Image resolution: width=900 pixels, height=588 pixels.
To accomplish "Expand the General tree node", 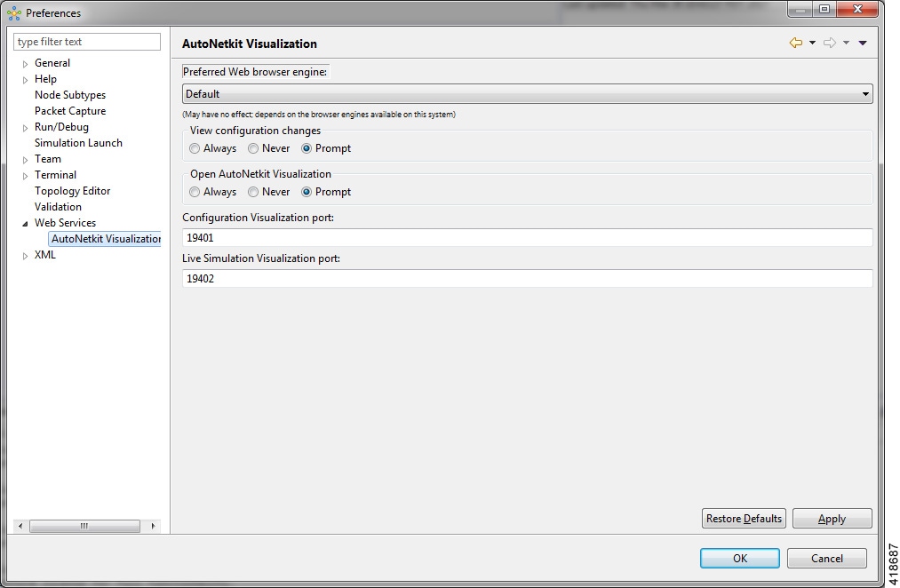I will coord(25,64).
